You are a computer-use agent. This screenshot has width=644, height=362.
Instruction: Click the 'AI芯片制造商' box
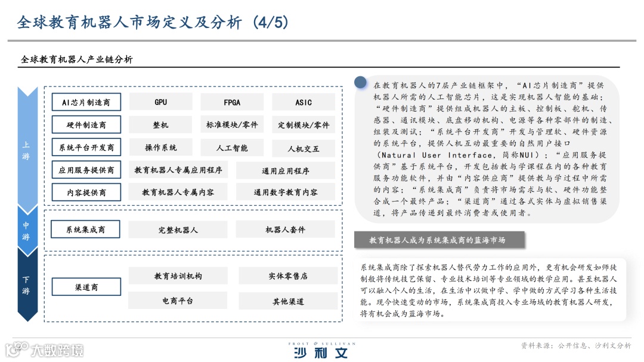(86, 103)
